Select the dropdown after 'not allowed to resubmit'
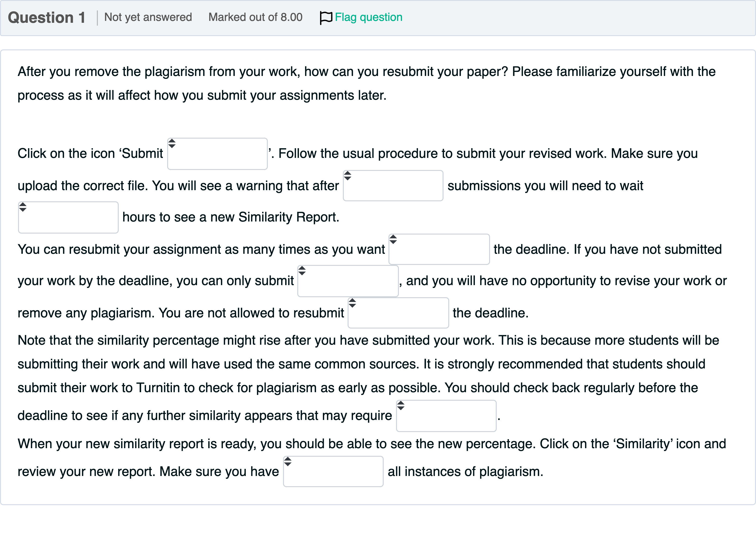The height and width of the screenshot is (546, 756). (x=398, y=313)
